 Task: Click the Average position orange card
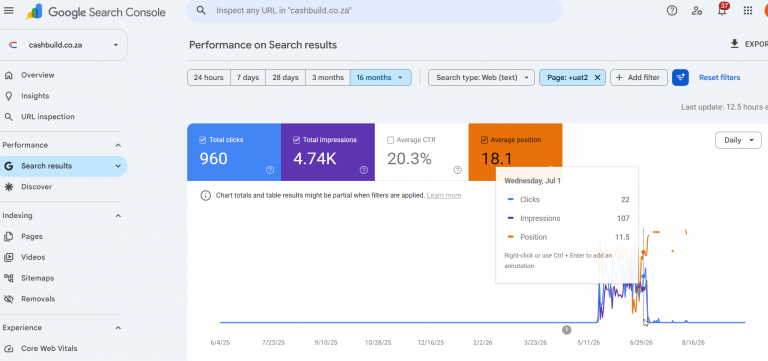click(x=515, y=152)
